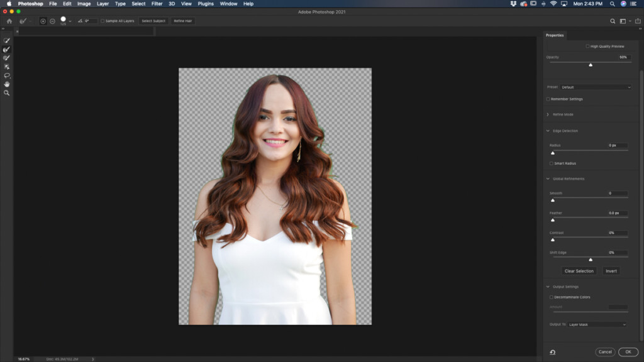Click the Smooth slider handle
The image size is (644, 362).
[553, 200]
